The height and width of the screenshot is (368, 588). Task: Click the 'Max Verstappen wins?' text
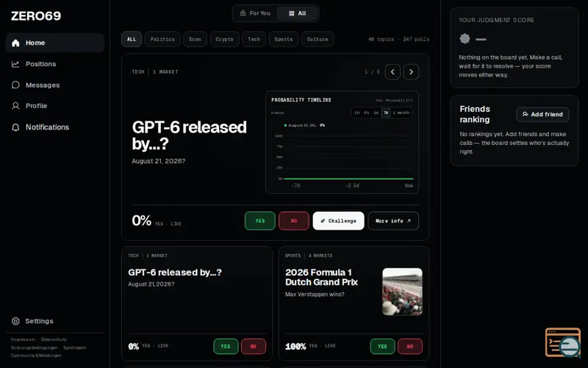click(x=315, y=294)
